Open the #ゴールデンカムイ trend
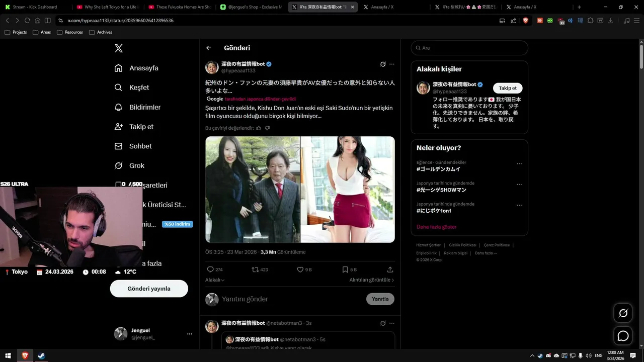644x362 pixels. point(438,169)
